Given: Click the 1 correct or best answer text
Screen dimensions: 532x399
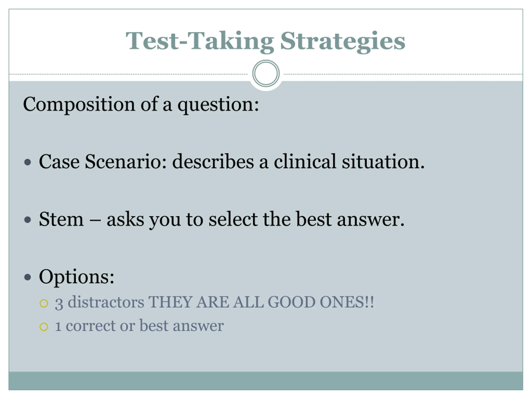Looking at the screenshot, I should tap(139, 326).
